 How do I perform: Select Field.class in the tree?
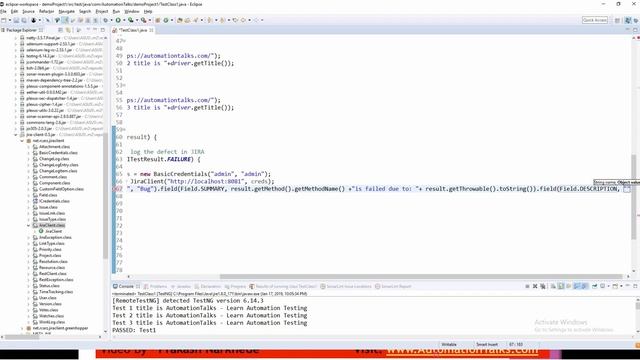(x=48, y=195)
